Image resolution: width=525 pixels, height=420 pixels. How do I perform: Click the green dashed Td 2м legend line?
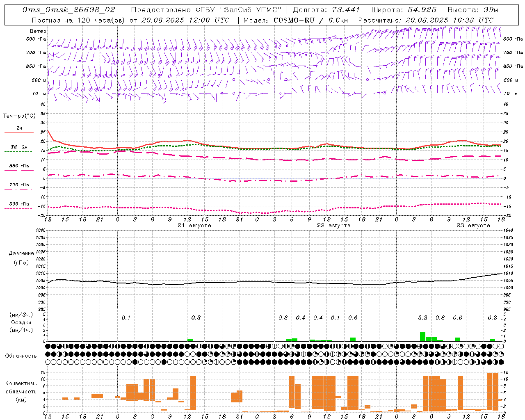click(18, 151)
